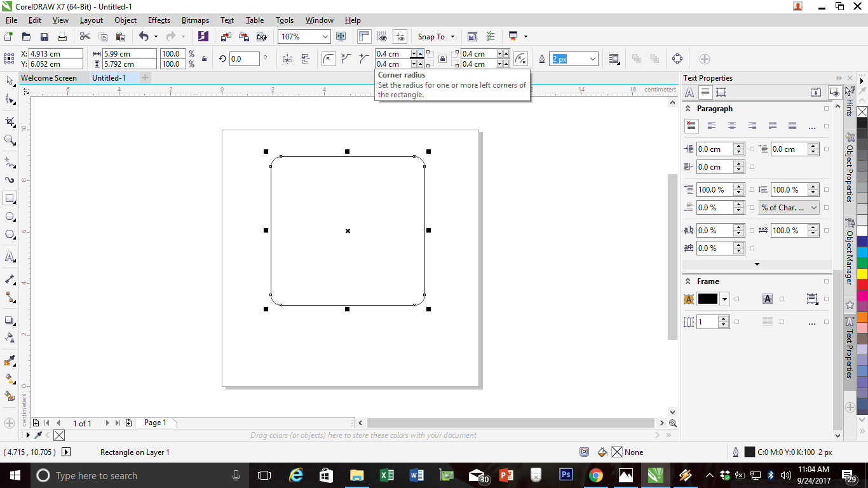Select the Pick tool
Image resolution: width=868 pixels, height=488 pixels.
pyautogui.click(x=9, y=81)
